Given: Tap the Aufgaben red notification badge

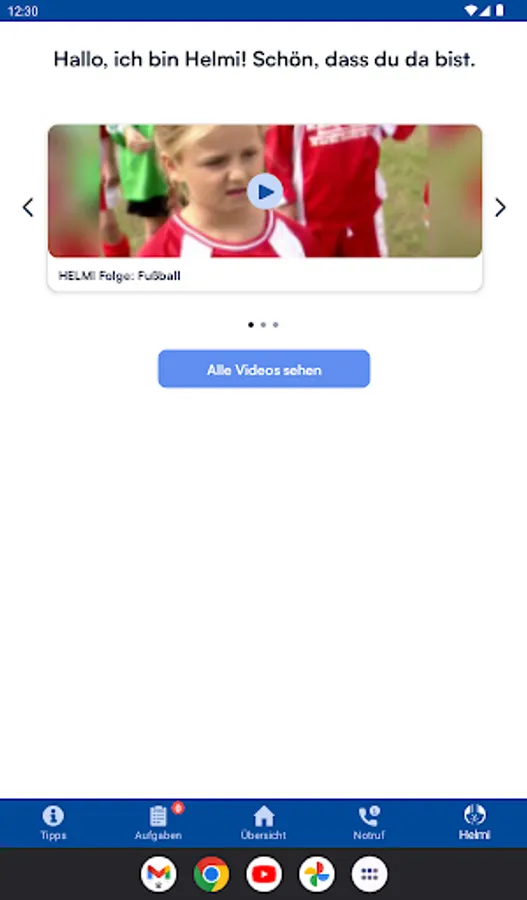Looking at the screenshot, I should [x=178, y=808].
